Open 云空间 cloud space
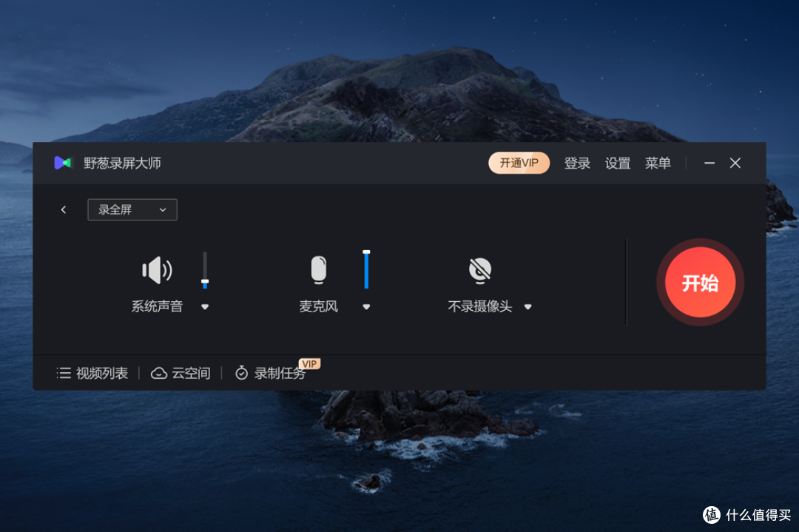799x532 pixels. 191,374
